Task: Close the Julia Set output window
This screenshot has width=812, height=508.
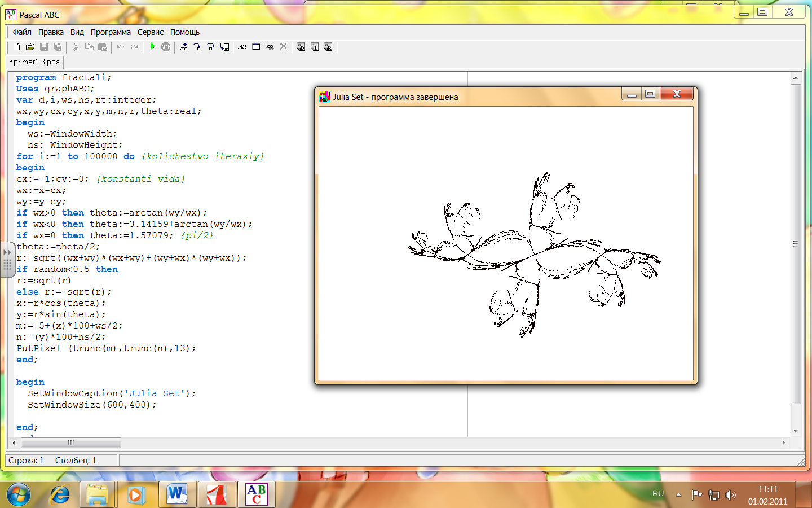Action: pos(677,94)
